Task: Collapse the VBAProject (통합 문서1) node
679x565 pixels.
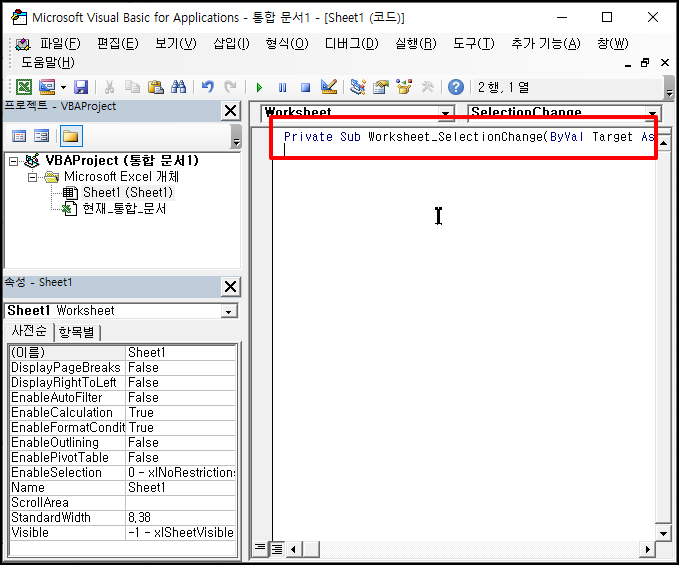Action: [14, 161]
